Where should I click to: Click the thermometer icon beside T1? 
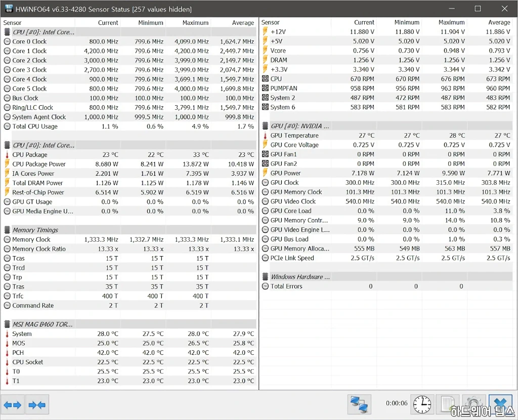pos(7,381)
